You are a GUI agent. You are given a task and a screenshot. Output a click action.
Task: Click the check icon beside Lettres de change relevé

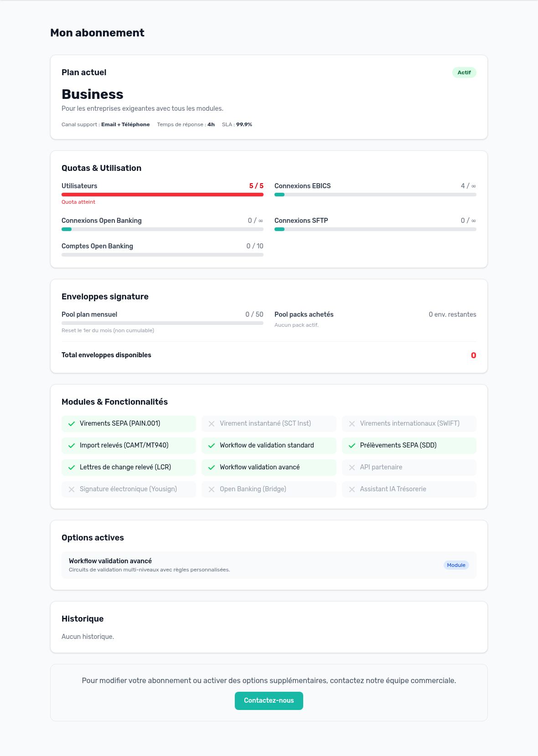click(x=72, y=468)
